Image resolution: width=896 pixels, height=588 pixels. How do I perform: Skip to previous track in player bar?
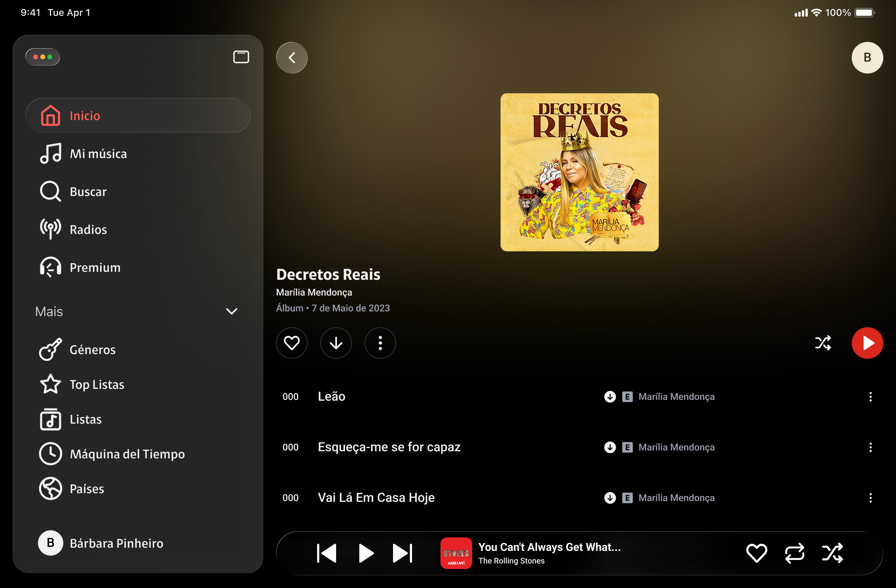coord(327,553)
